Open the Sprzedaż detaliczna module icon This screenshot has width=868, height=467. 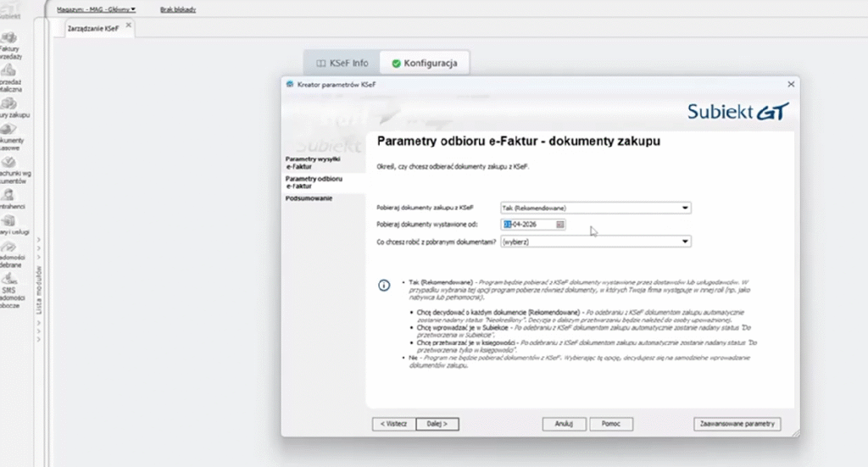click(x=10, y=71)
